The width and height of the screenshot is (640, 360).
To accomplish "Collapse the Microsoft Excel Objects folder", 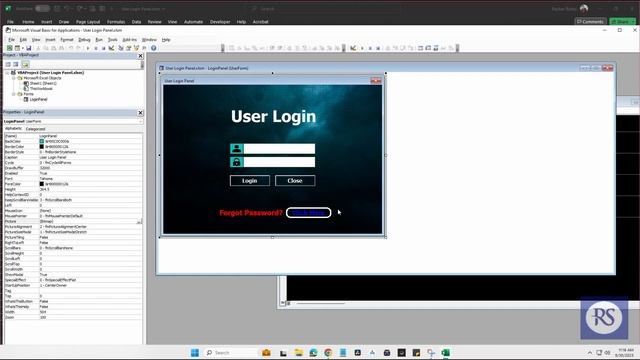I will pyautogui.click(x=13, y=78).
